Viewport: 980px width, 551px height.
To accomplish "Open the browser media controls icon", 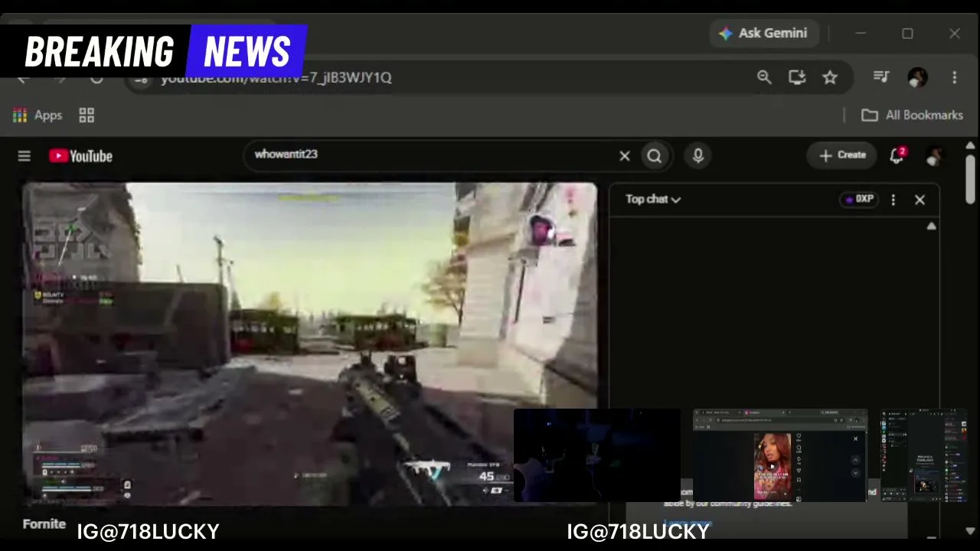I will 881,77.
